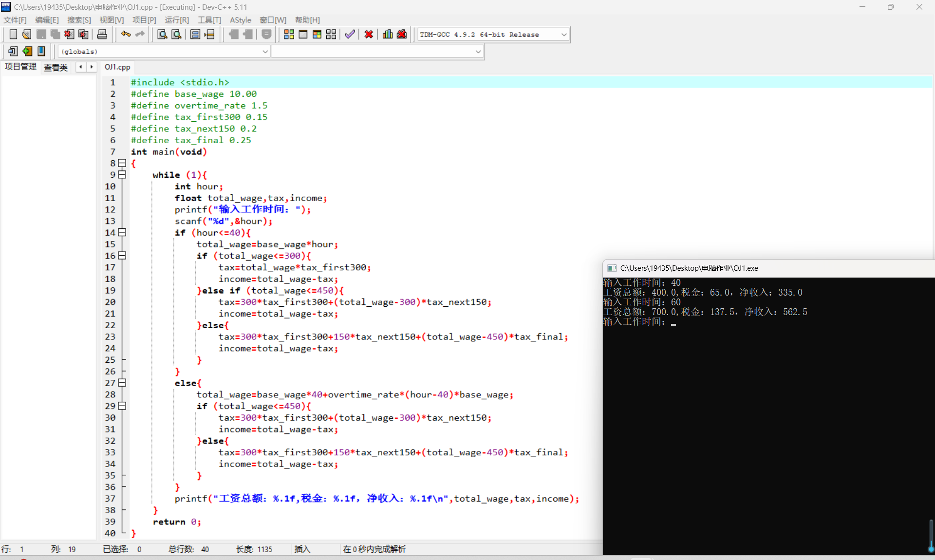The image size is (935, 560).
Task: Click the Syntax check checkmark icon
Action: [x=350, y=34]
